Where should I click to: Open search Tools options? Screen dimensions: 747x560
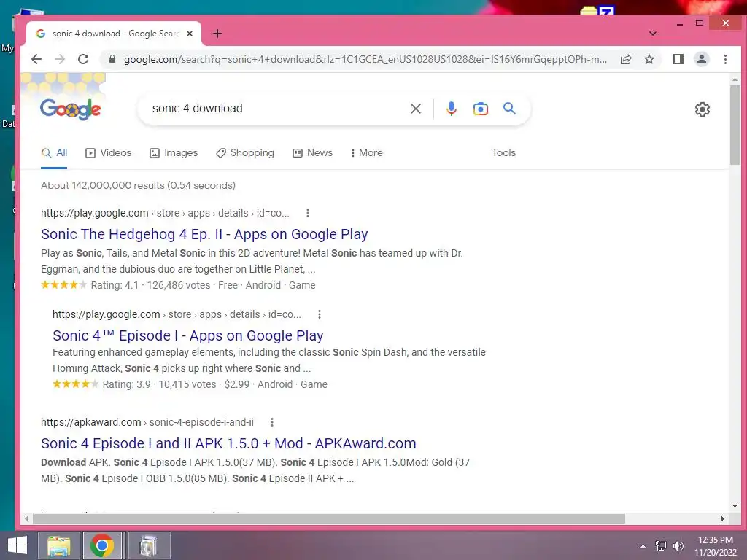pos(503,153)
